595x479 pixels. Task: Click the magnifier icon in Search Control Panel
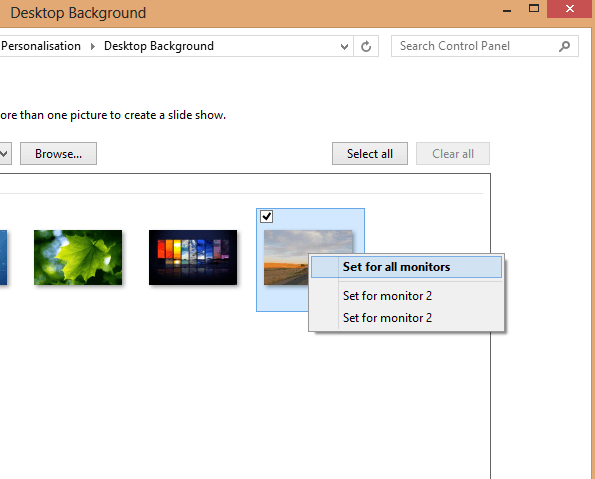click(x=564, y=46)
